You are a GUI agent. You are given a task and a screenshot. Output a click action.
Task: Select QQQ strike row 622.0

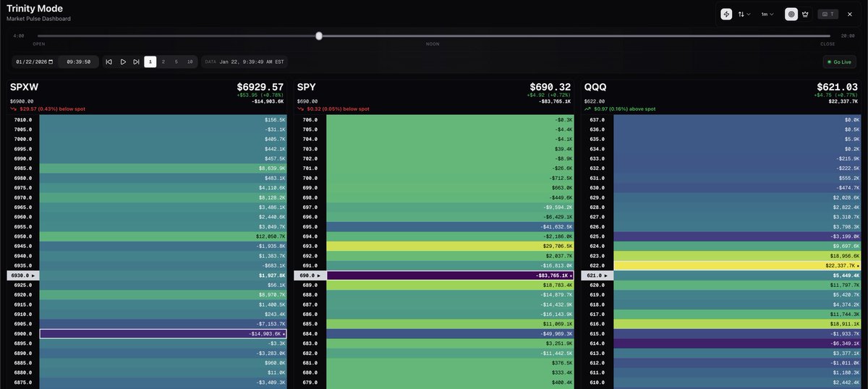point(721,265)
